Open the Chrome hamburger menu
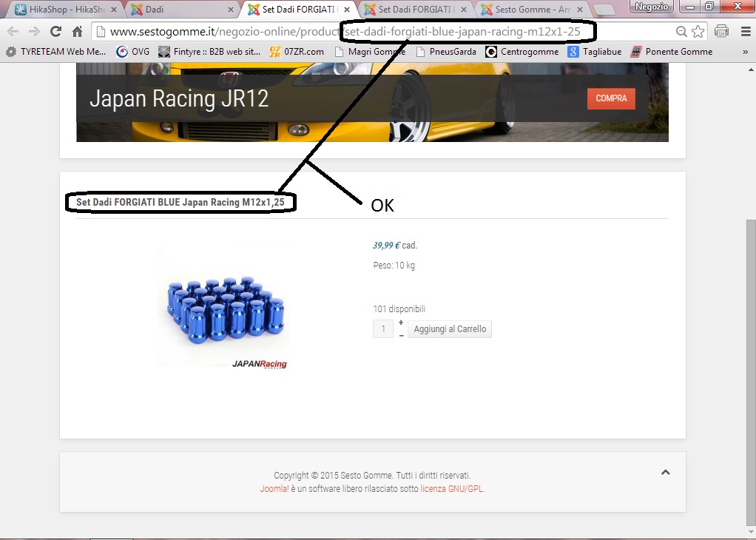Image resolution: width=756 pixels, height=540 pixels. tap(746, 32)
